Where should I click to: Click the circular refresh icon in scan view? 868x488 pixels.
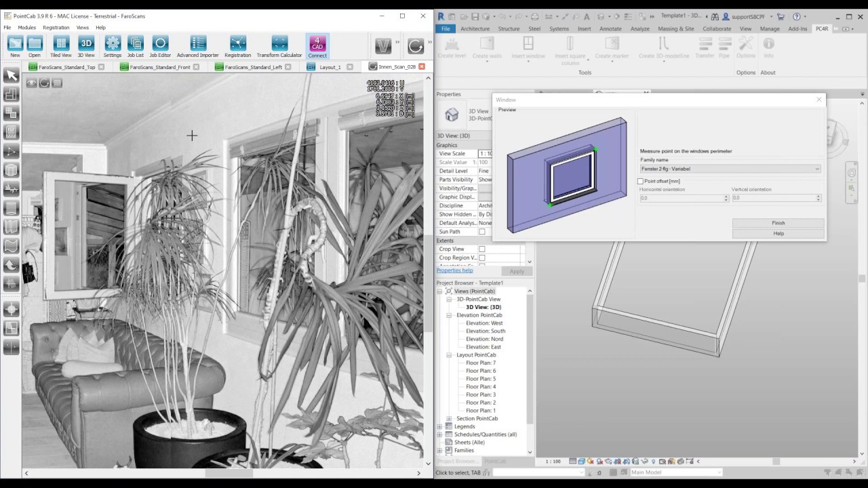click(44, 83)
